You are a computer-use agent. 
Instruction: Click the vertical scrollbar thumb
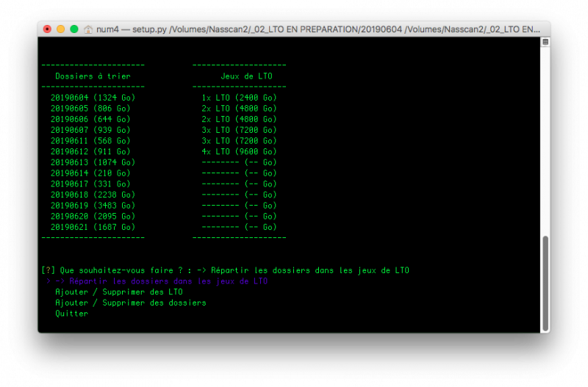[x=545, y=283]
